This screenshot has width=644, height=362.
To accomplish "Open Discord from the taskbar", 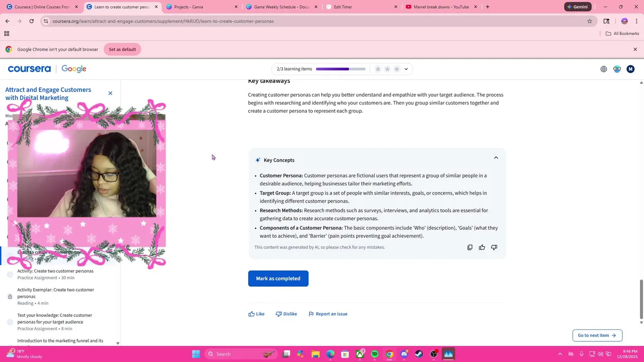I will (404, 354).
